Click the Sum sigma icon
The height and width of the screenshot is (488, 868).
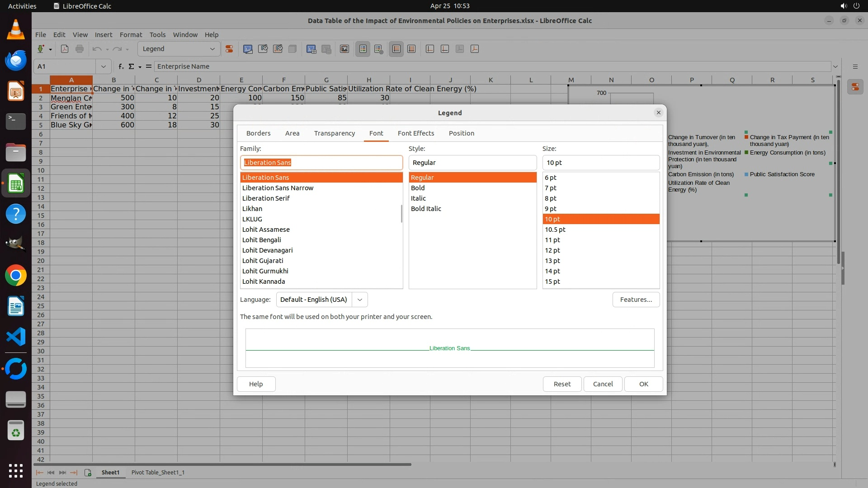click(131, 66)
